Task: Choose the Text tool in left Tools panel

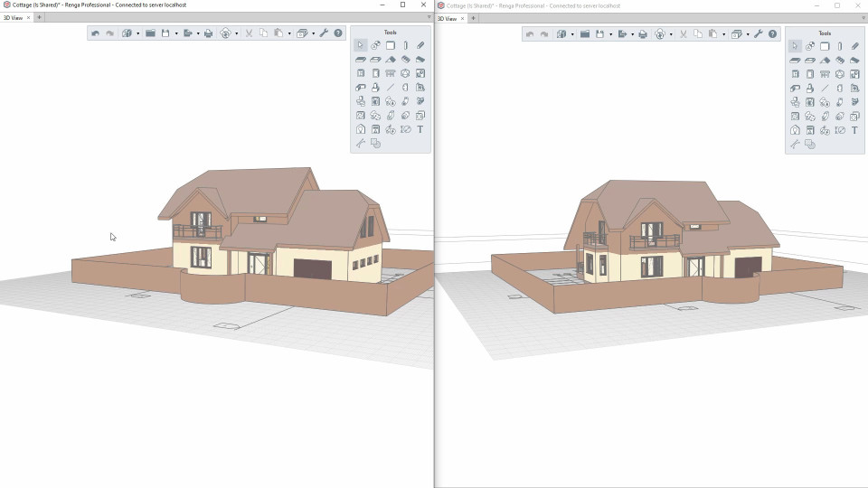Action: click(420, 129)
